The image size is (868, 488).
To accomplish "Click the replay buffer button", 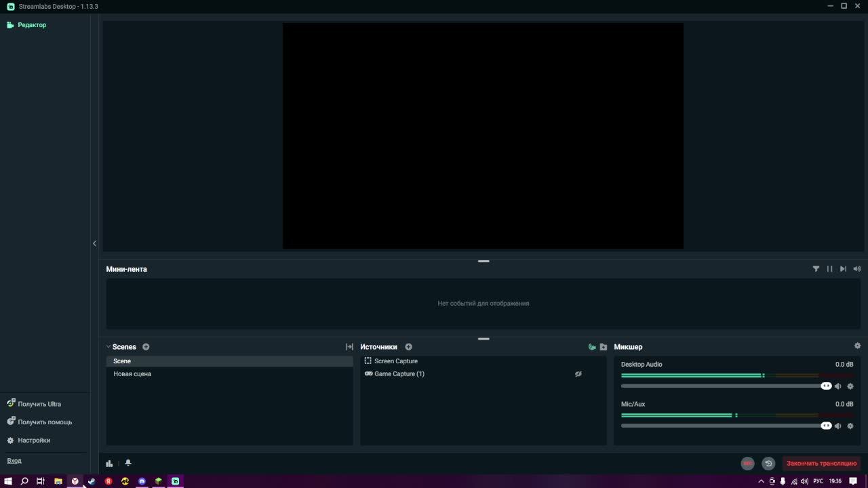I will point(768,464).
